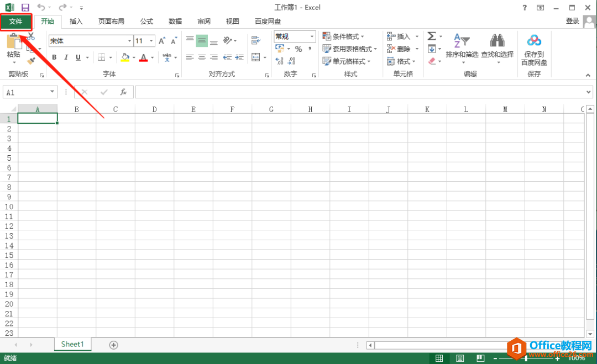597x364 pixels.
Task: Decrease font size with the small A icon
Action: click(174, 41)
